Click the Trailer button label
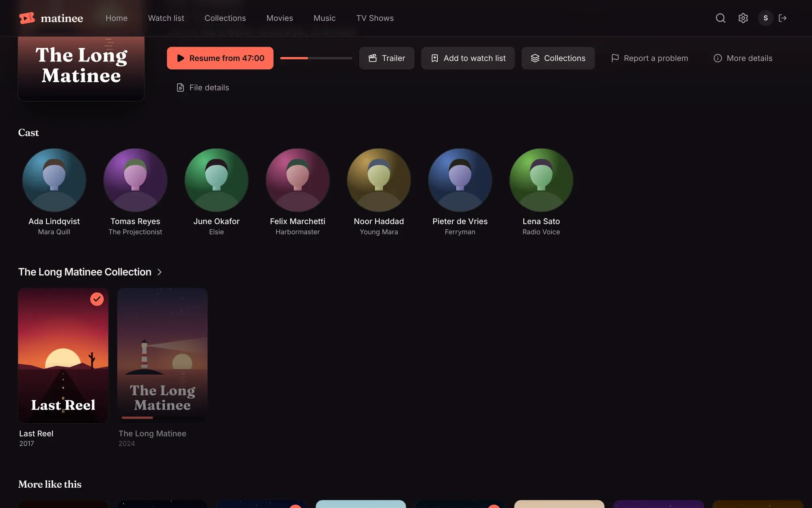The width and height of the screenshot is (812, 508). [x=393, y=58]
